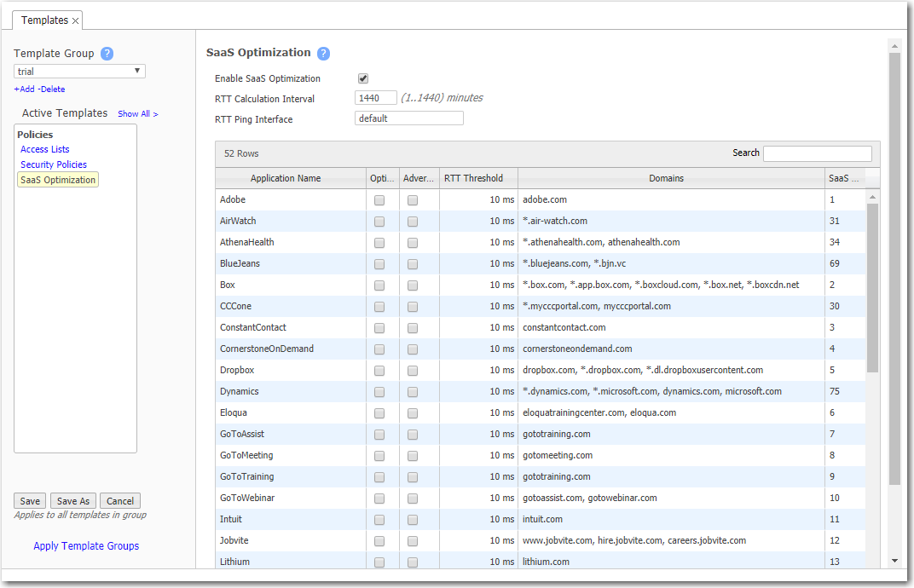Viewport: 914px width, 588px height.
Task: Open SaaS Optimization help icon
Action: [323, 54]
